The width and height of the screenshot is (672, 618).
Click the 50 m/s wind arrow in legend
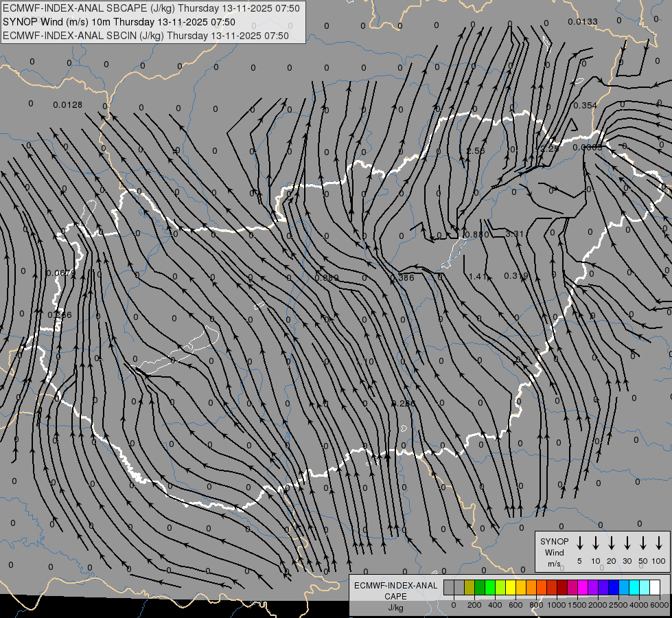pos(643,543)
